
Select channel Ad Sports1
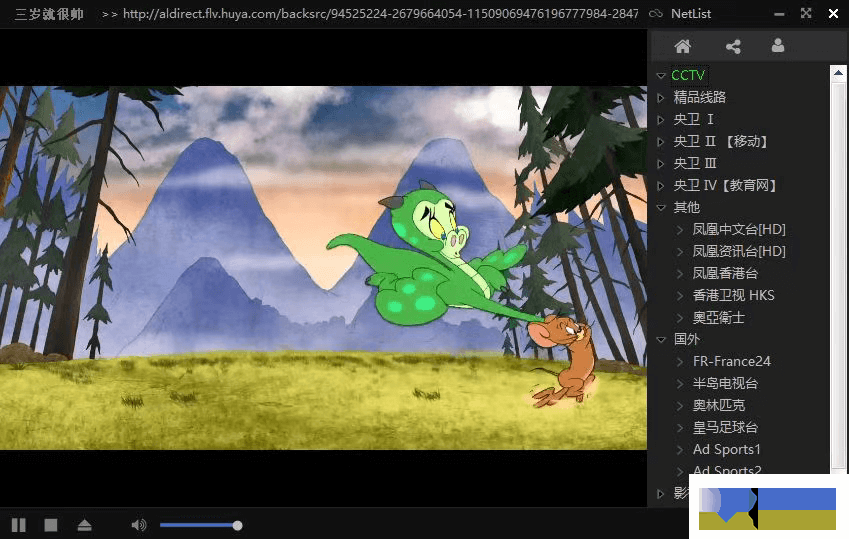[727, 450]
